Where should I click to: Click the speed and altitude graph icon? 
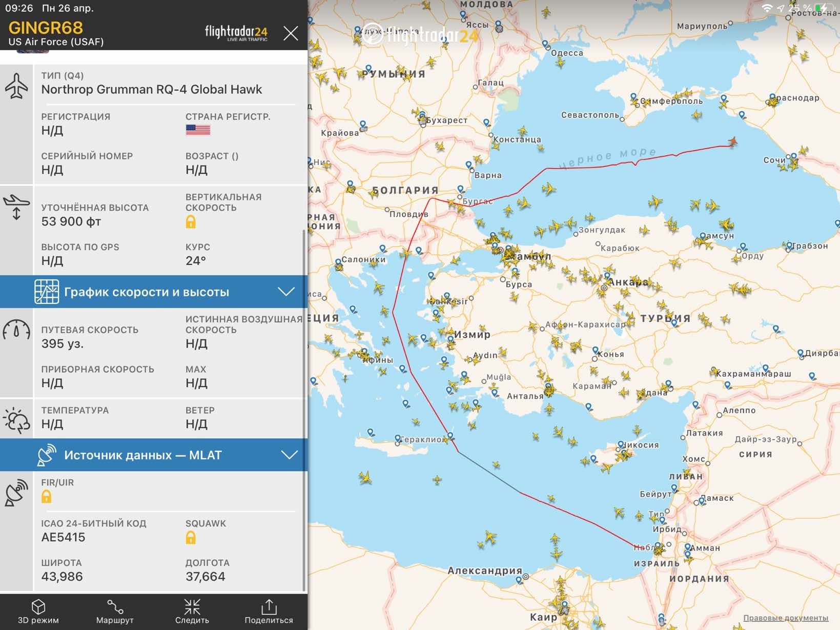pyautogui.click(x=47, y=292)
